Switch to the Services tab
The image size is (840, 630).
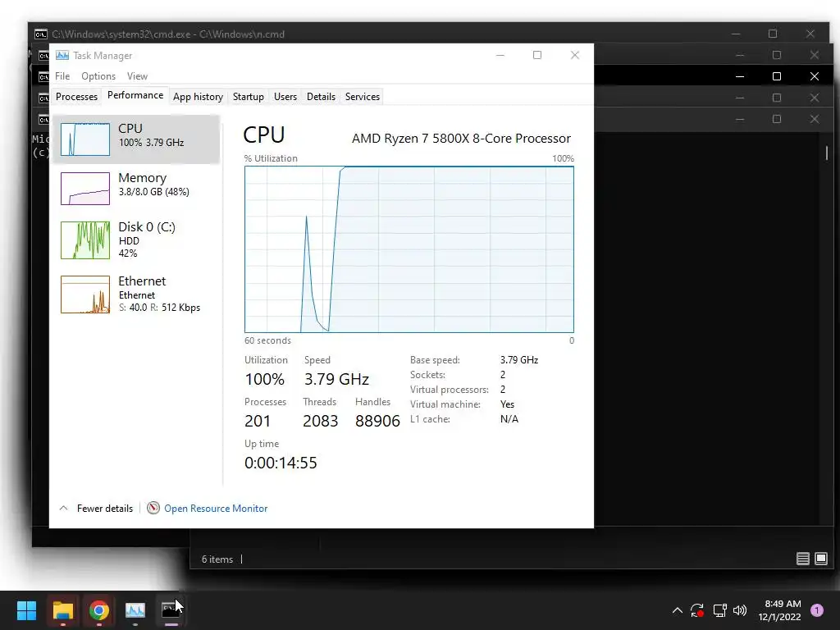[362, 97]
